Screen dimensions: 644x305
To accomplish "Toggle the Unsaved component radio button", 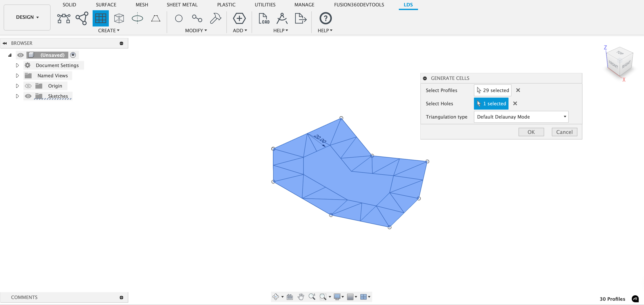I will [73, 55].
